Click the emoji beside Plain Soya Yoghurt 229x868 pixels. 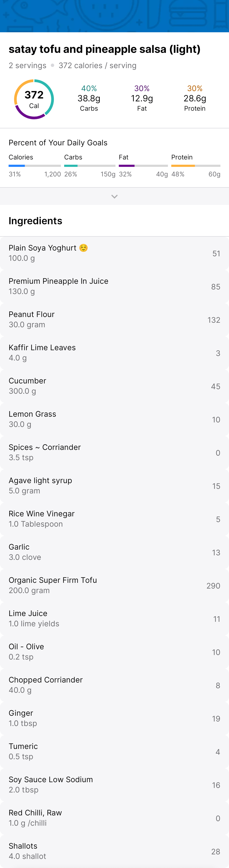(x=83, y=248)
